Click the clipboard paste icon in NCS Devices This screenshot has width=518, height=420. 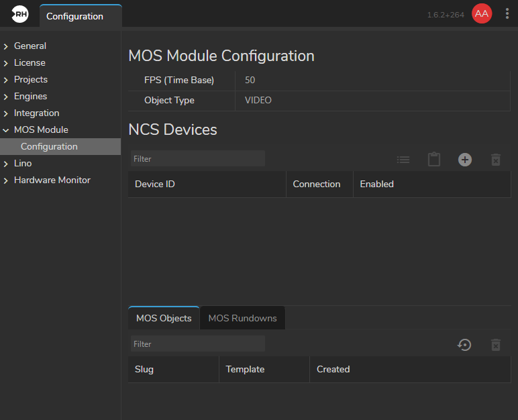(x=434, y=160)
